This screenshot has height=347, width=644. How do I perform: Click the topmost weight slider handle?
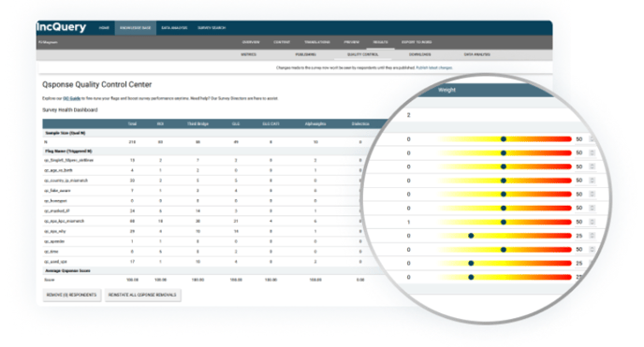coord(504,139)
